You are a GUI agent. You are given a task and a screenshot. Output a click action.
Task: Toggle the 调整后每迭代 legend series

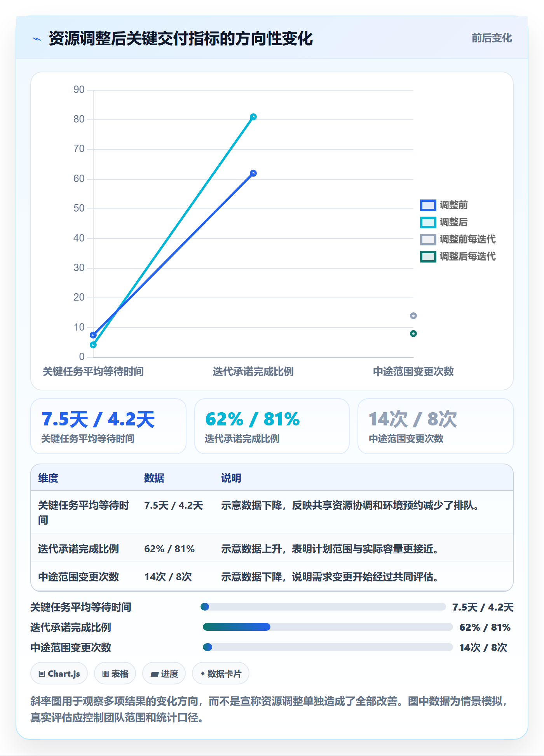[x=458, y=256]
